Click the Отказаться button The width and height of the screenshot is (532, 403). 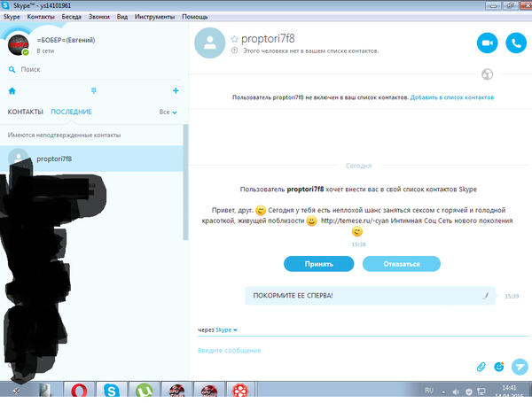click(x=401, y=264)
